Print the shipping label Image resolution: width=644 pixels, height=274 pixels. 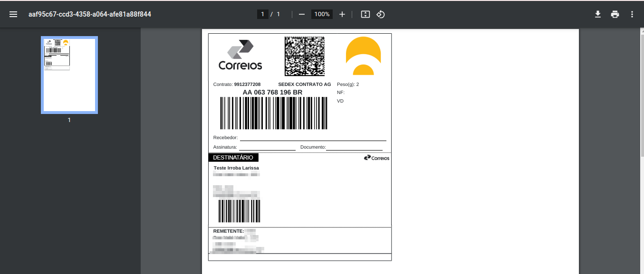pos(615,14)
